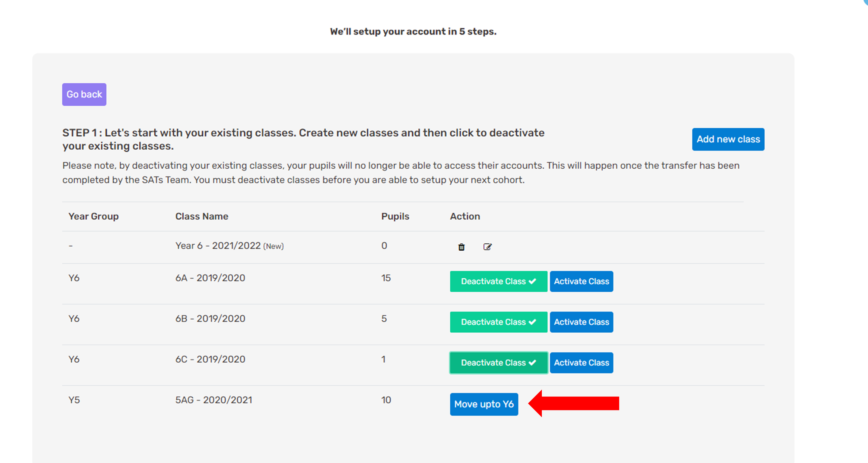Click class name 6C - 2019/2020

(x=210, y=360)
